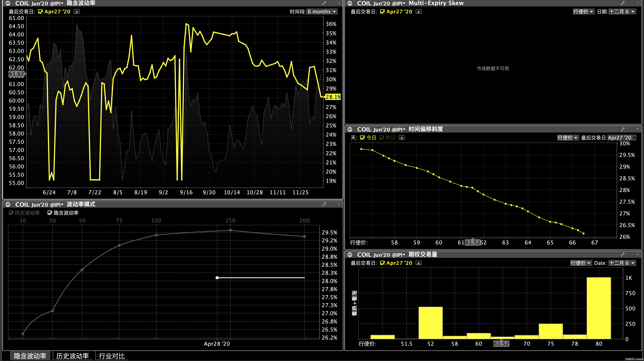Open the 日期 十二月 6 dropdown in Multi-Expiry Skew
The image size is (644, 361).
622,11
